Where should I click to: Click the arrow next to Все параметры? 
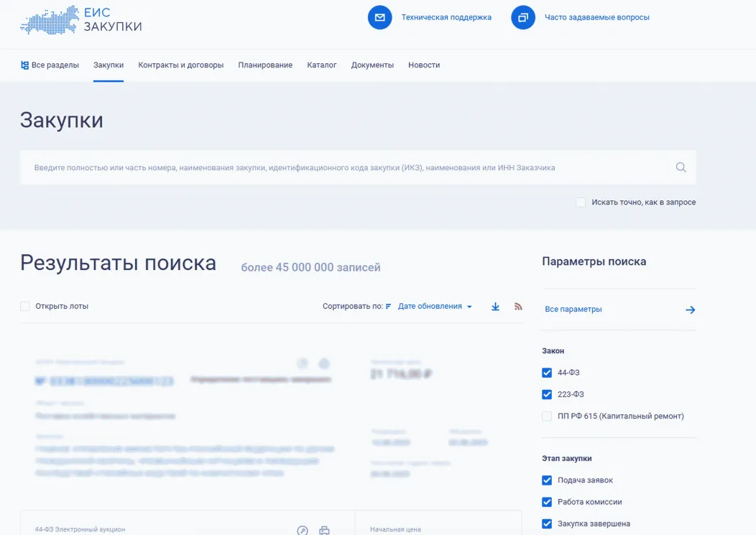click(x=690, y=310)
